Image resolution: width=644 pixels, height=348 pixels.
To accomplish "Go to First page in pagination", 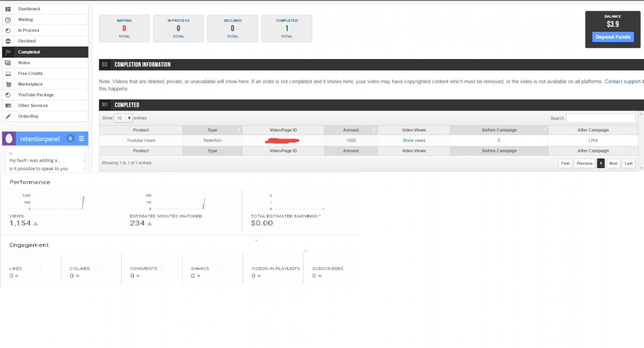I will (565, 163).
